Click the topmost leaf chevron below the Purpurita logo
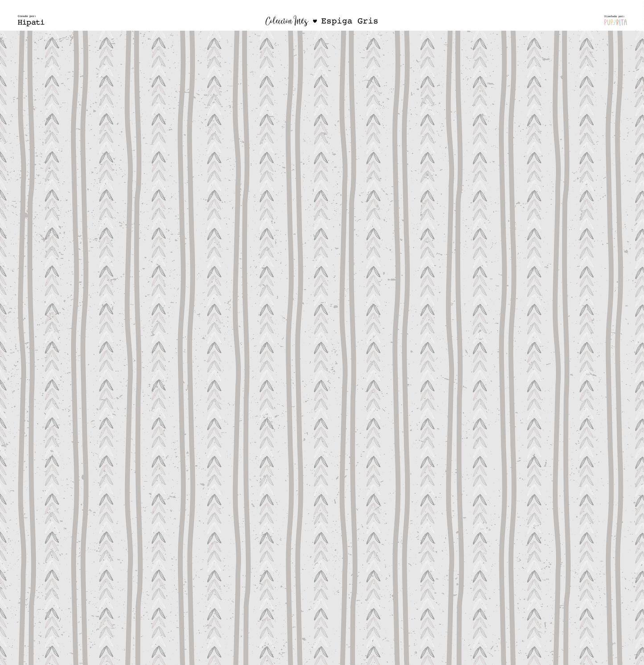The image size is (644, 665). tap(586, 43)
